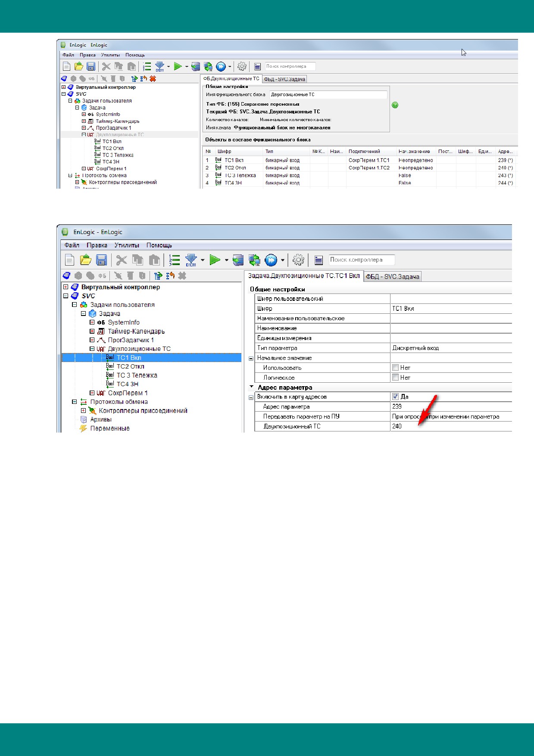Click numbered list icon in upper EnLogic toolbar
Viewport: 534px width, 756px height.
click(x=147, y=66)
